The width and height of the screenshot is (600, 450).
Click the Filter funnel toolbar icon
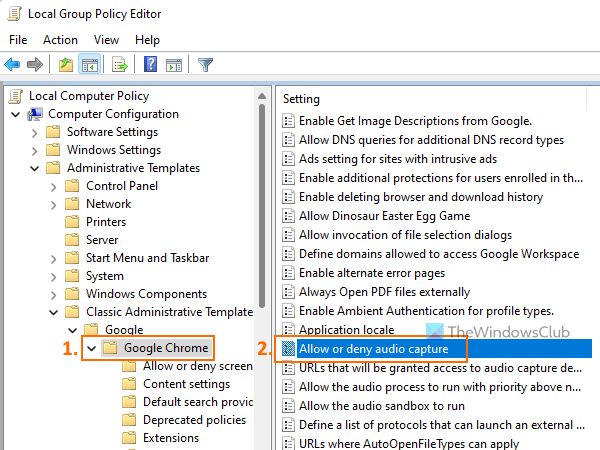point(205,65)
